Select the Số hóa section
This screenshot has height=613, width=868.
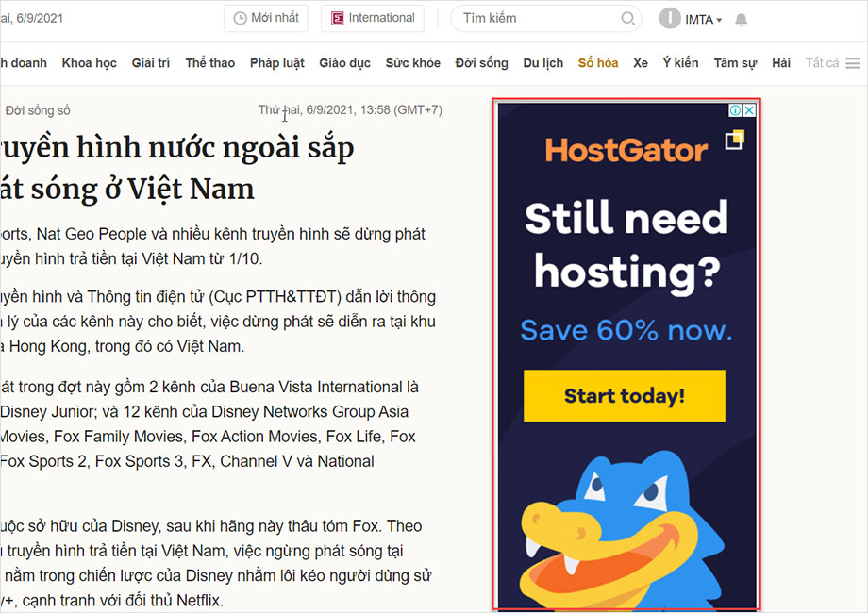tap(597, 62)
